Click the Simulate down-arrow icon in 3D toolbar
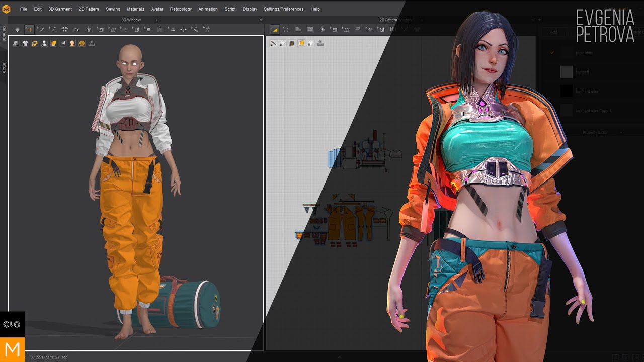 coord(18,29)
